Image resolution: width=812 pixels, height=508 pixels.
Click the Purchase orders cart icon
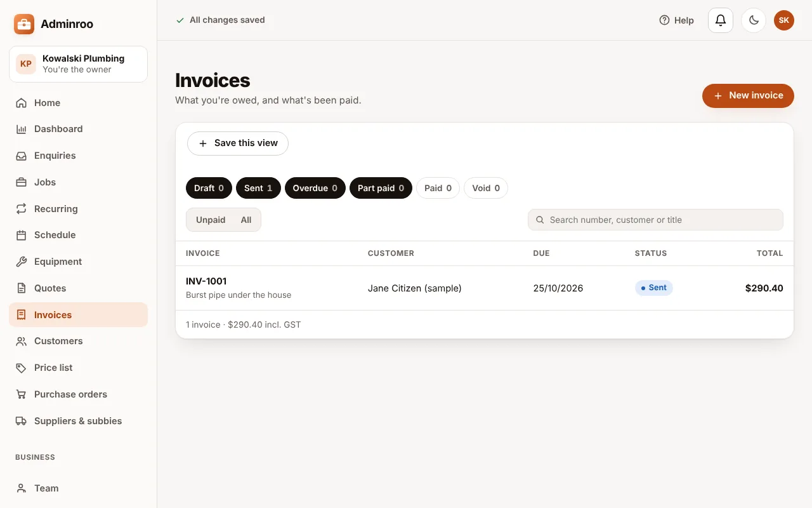[22, 394]
